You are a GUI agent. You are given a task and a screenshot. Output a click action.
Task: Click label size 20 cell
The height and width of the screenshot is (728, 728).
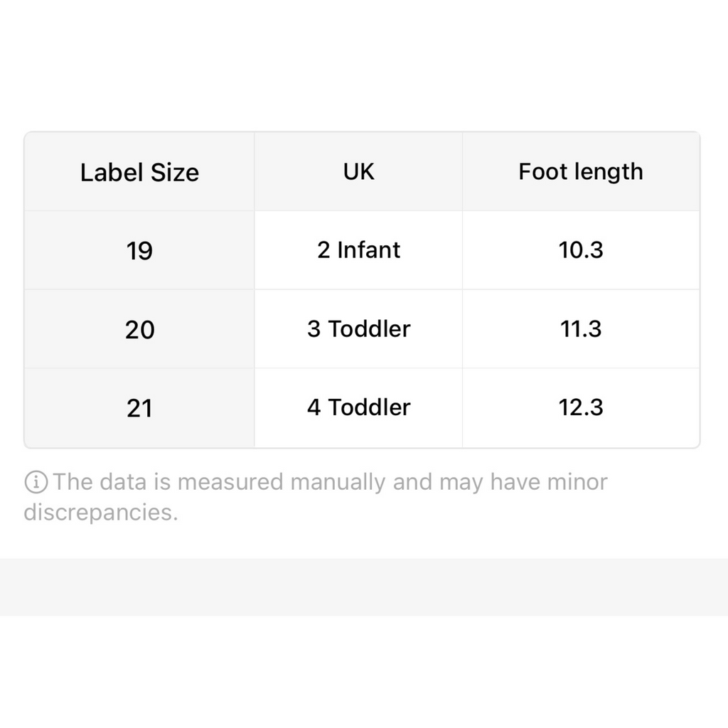(139, 329)
